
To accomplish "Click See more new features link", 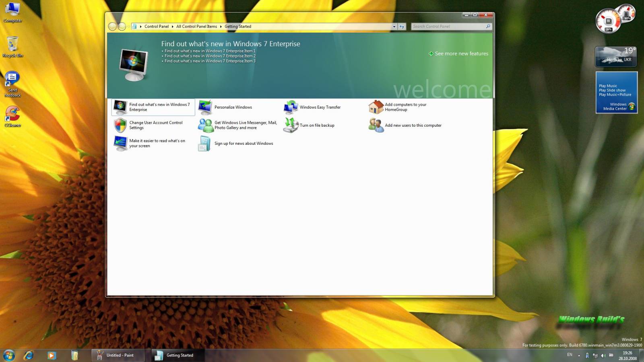I will [458, 53].
